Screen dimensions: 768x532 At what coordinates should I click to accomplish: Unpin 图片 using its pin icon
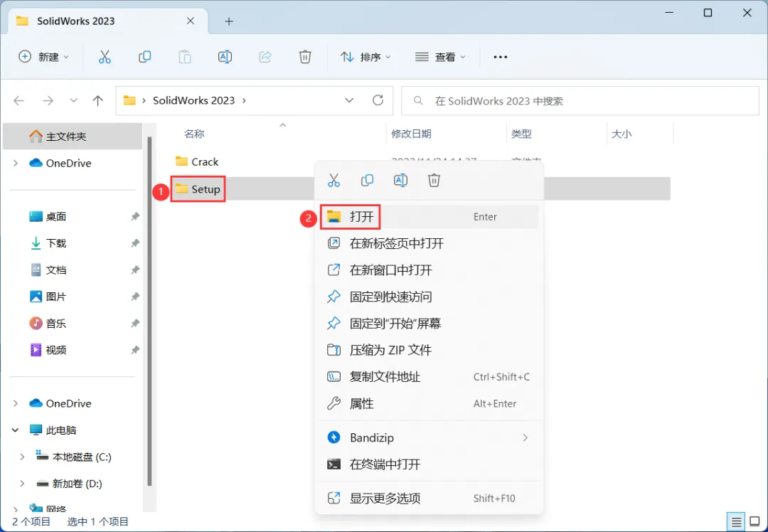pyautogui.click(x=135, y=297)
